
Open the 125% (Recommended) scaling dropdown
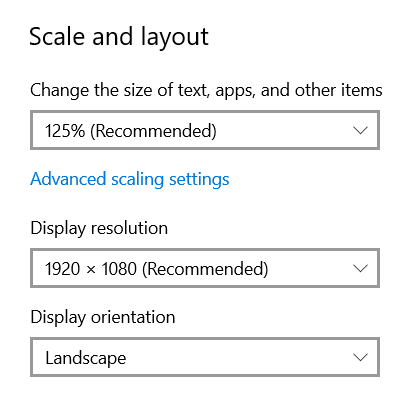(205, 130)
